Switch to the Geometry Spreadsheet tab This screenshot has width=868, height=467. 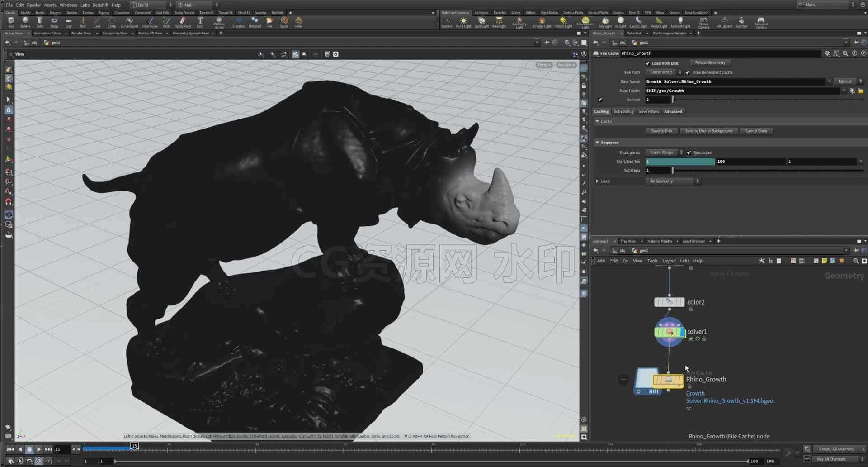click(x=191, y=33)
